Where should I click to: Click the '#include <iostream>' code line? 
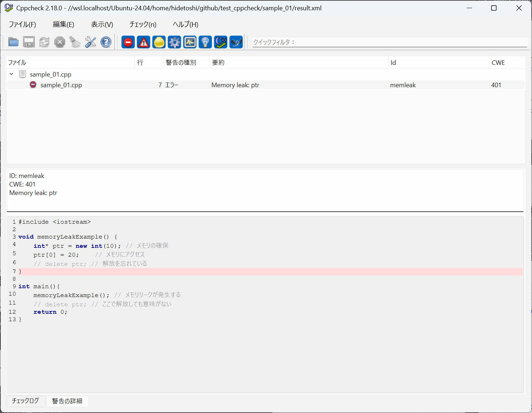coord(55,222)
